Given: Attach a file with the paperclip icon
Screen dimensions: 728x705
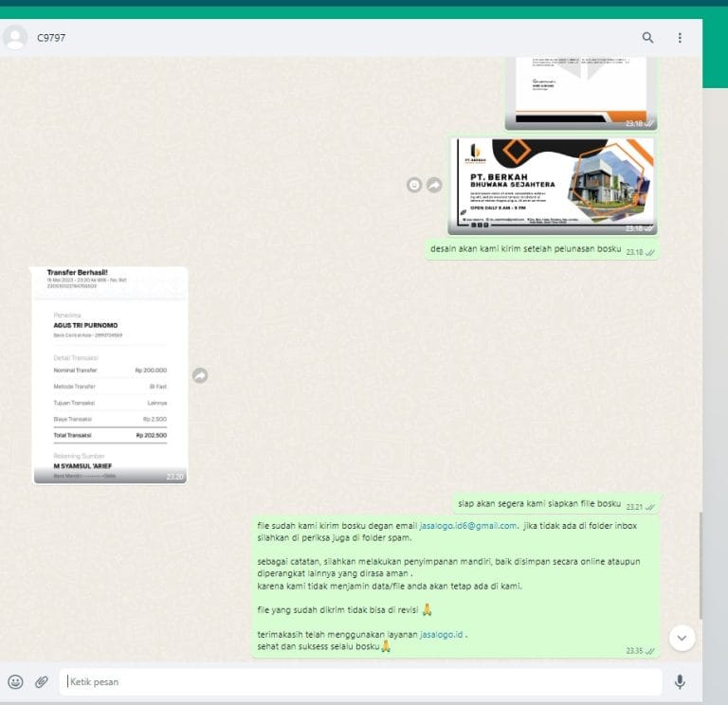Looking at the screenshot, I should click(x=42, y=681).
